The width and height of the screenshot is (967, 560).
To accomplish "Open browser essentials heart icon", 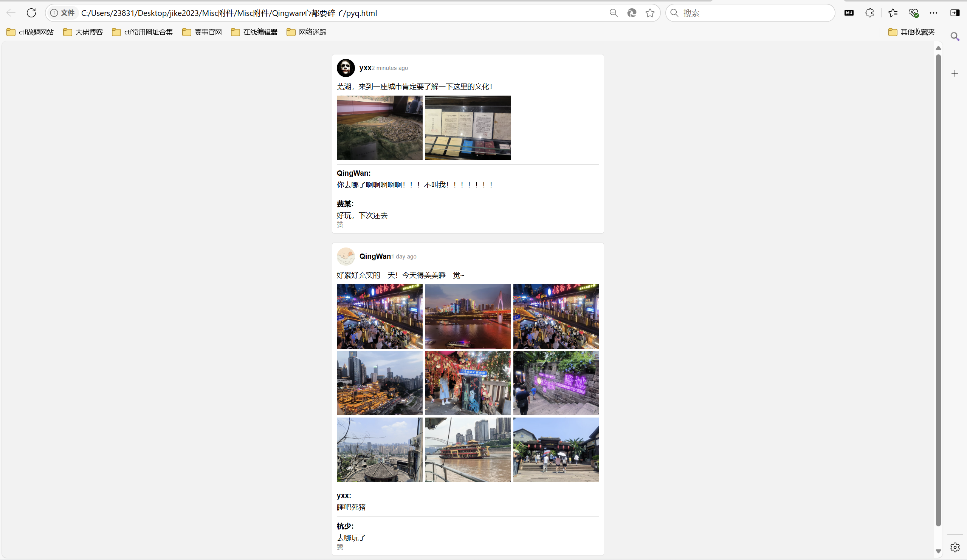I will point(913,13).
